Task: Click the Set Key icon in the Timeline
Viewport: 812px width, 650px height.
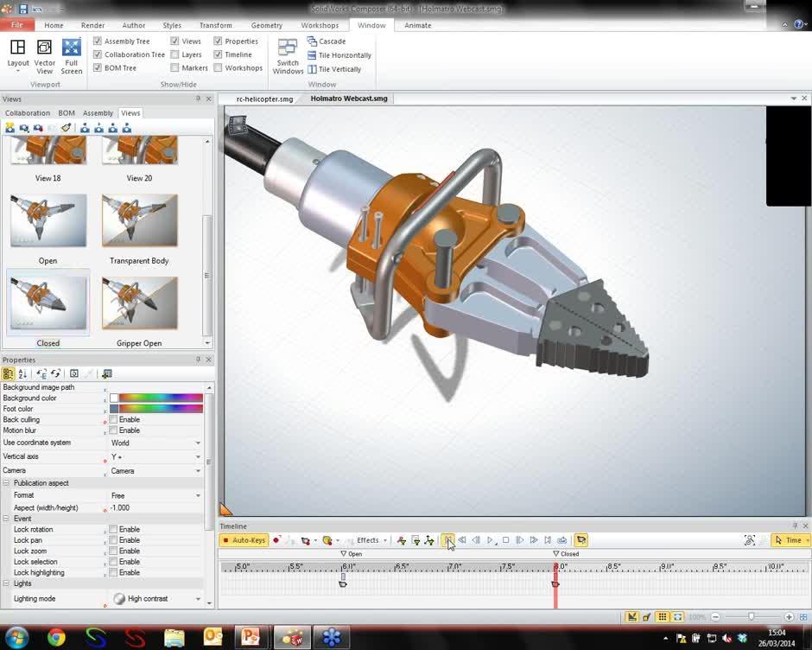Action: (400, 540)
